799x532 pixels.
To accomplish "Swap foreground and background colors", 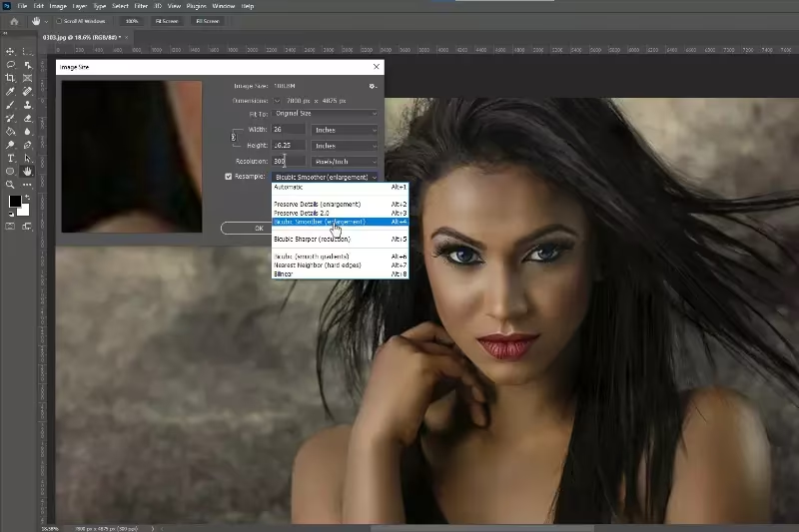I will click(27, 197).
